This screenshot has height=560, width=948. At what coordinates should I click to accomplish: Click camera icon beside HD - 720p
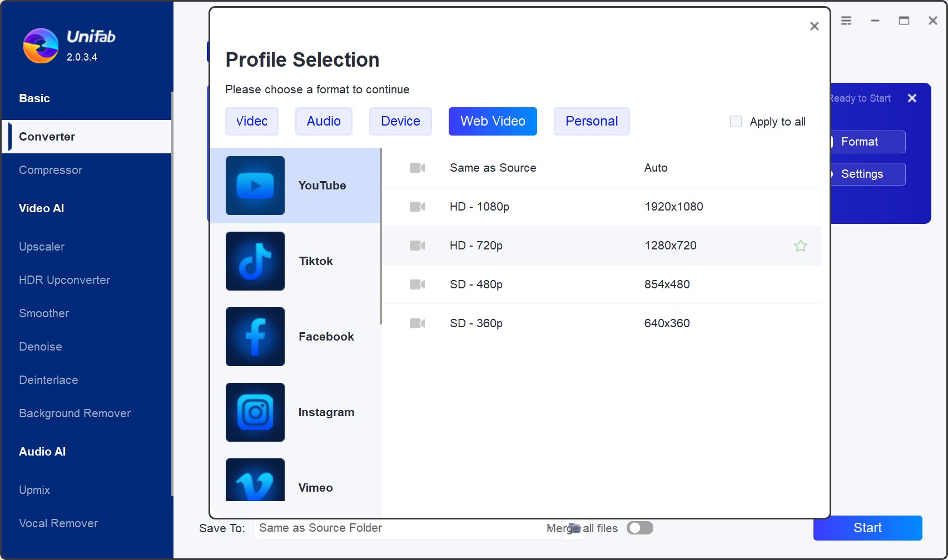(x=417, y=246)
